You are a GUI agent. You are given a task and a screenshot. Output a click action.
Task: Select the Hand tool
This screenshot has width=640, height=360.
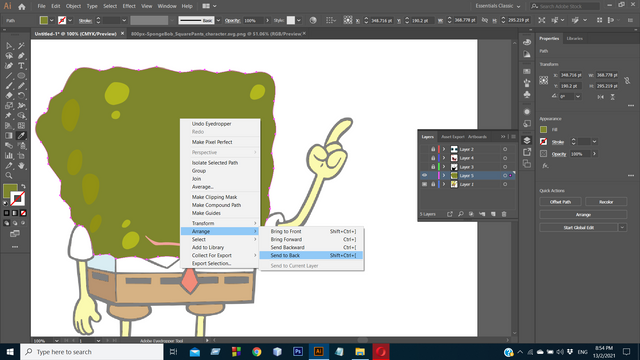point(21,166)
